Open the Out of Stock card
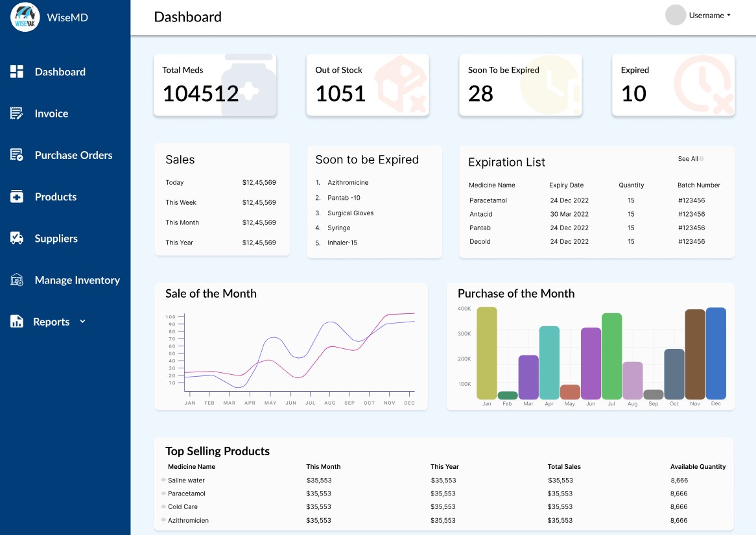 coord(368,86)
